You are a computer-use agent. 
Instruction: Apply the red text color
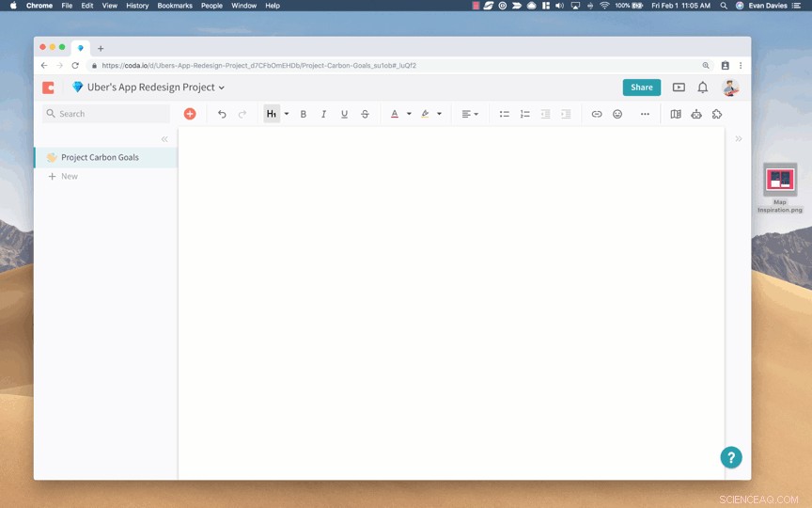click(395, 114)
